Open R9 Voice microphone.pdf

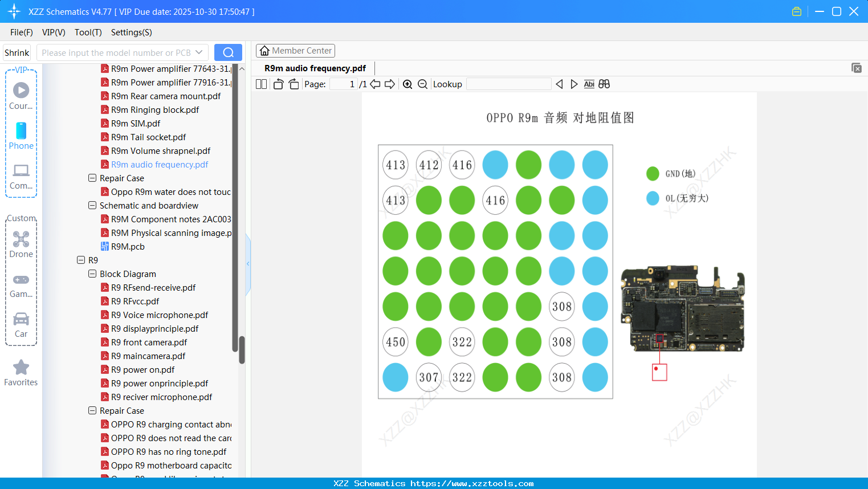tap(160, 315)
